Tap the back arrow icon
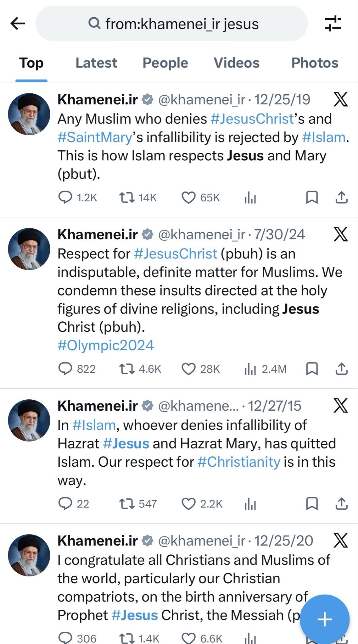Viewport: 358px width, 644px height. [18, 24]
